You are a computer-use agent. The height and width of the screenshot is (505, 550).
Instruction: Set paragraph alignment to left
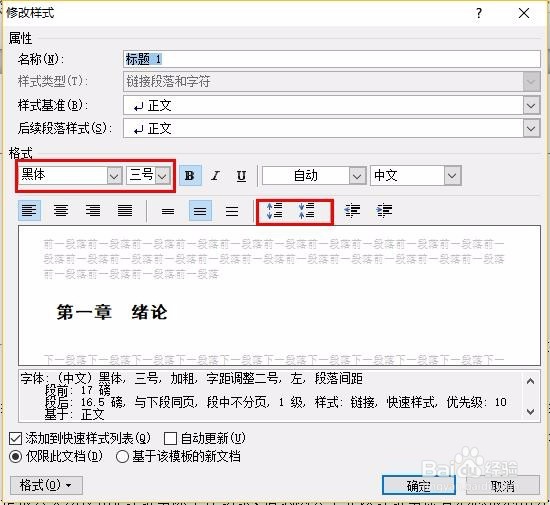29,210
